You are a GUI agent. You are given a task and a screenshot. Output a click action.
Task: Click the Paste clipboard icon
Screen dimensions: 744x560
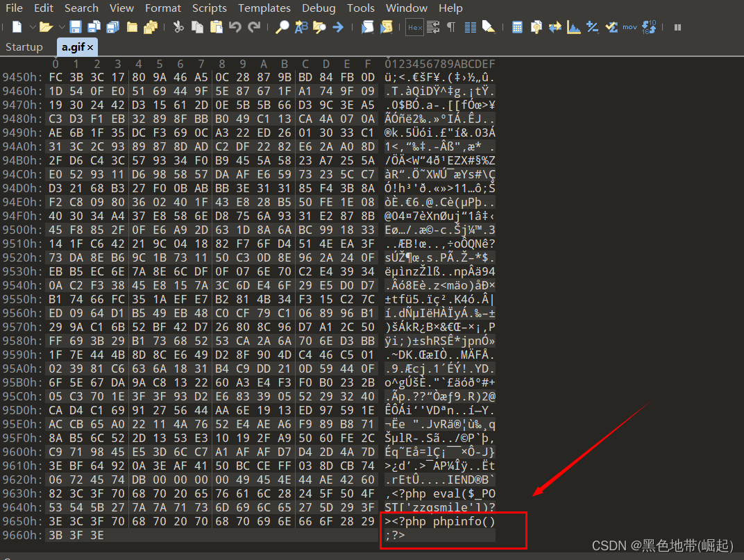[x=217, y=27]
